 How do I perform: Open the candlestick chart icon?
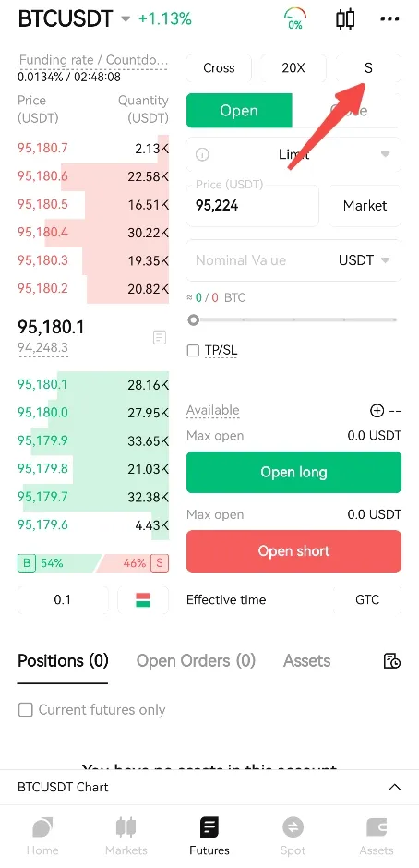345,18
